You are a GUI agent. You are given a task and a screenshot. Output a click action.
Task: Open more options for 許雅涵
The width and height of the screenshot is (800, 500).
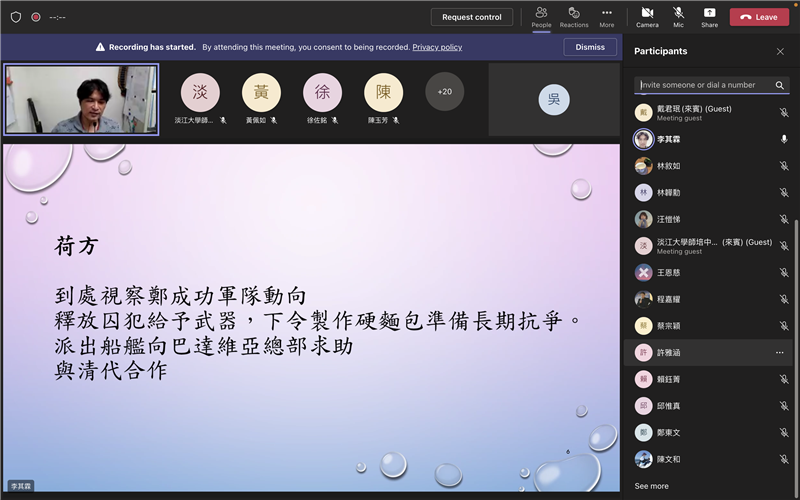pyautogui.click(x=779, y=353)
